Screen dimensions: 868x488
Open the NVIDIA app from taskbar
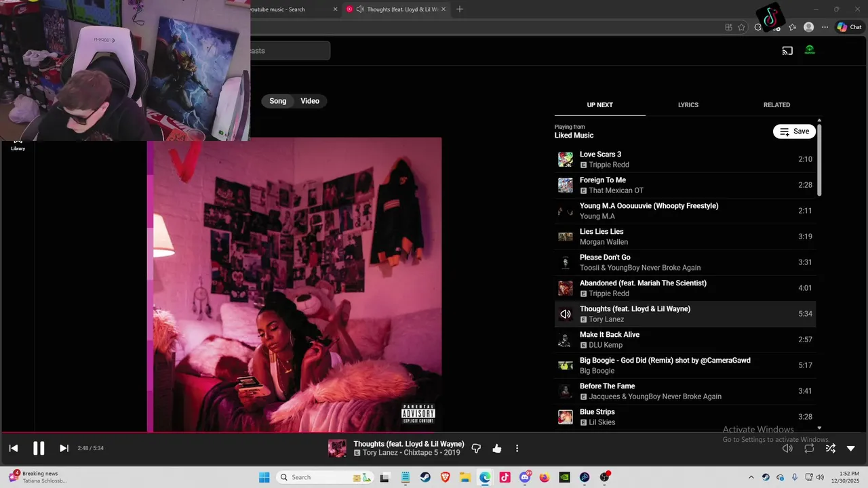(564, 477)
